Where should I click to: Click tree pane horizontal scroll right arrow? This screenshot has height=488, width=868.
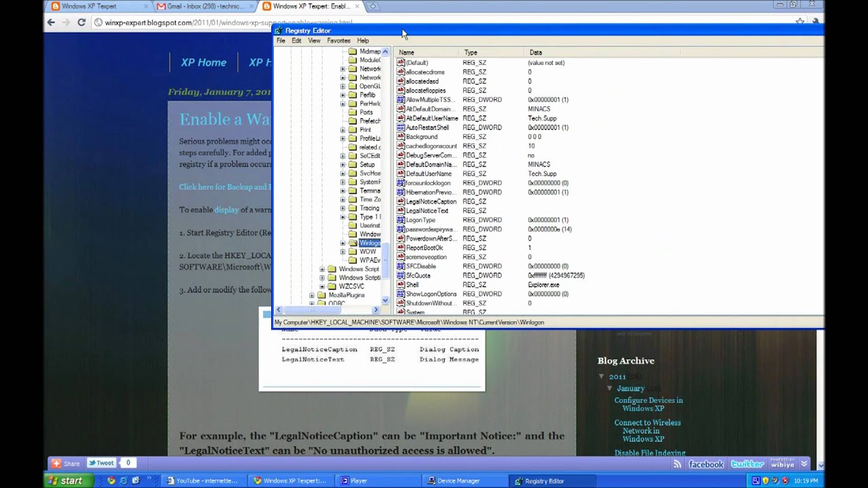pyautogui.click(x=376, y=310)
